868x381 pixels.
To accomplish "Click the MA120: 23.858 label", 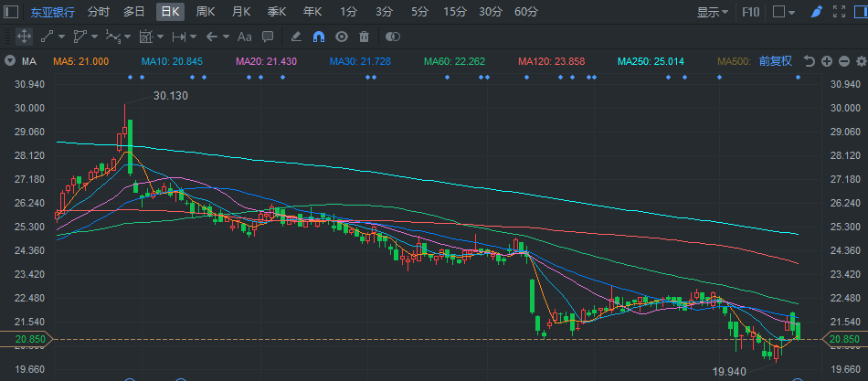I will 551,61.
